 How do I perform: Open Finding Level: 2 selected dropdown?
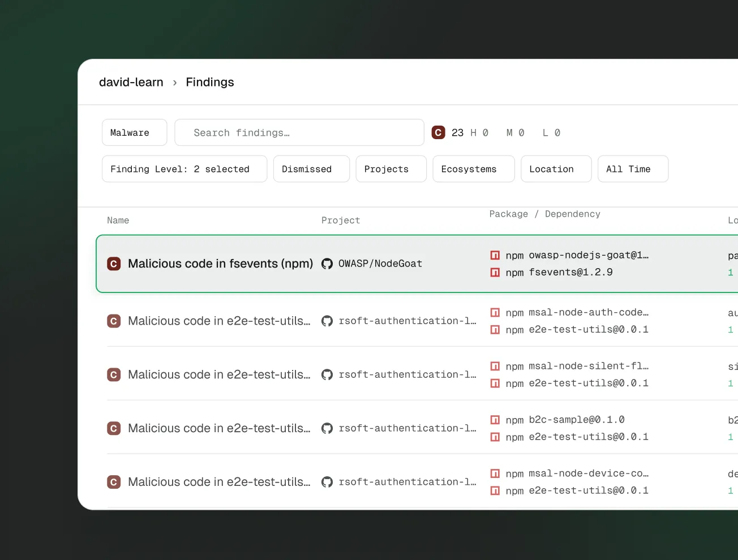184,169
